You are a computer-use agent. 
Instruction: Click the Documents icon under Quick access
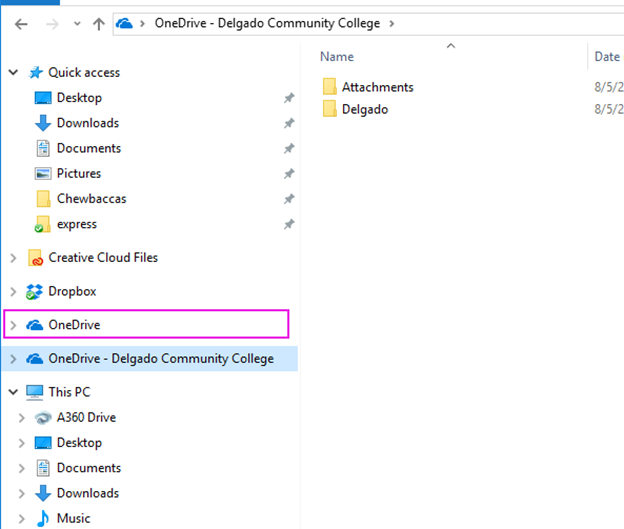[43, 148]
